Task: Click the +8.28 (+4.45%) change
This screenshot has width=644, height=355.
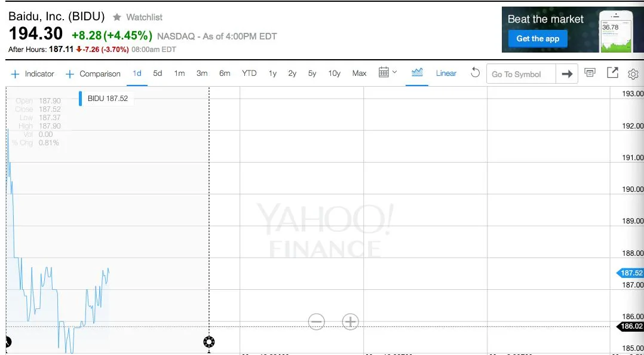Action: pyautogui.click(x=112, y=35)
